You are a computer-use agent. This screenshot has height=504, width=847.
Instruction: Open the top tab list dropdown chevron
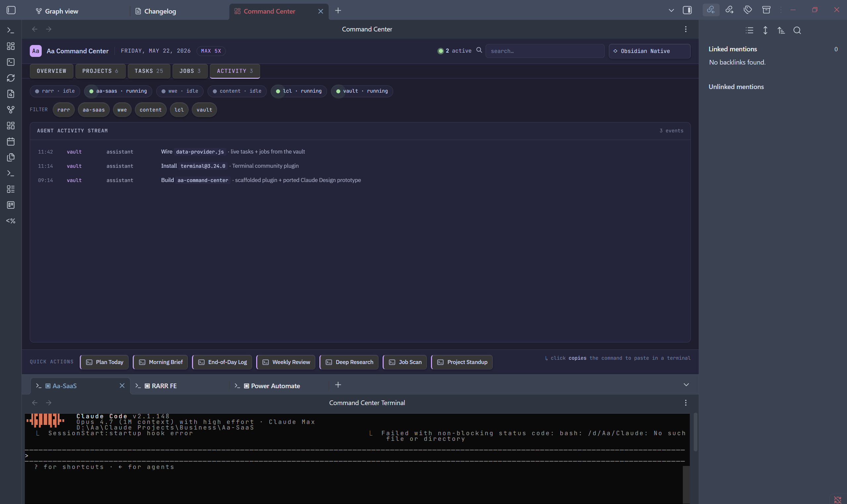click(671, 11)
